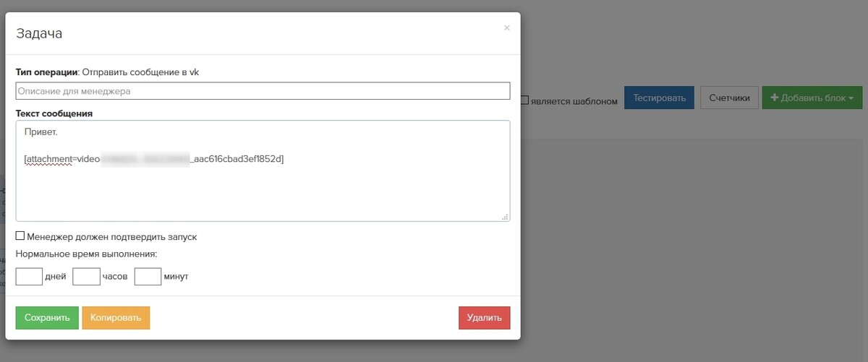
Task: Click the Тестировать button
Action: [659, 98]
